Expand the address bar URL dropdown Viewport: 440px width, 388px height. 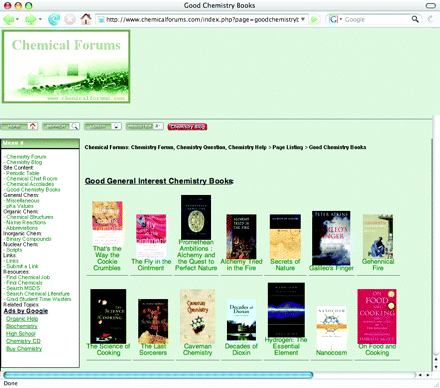coord(303,19)
